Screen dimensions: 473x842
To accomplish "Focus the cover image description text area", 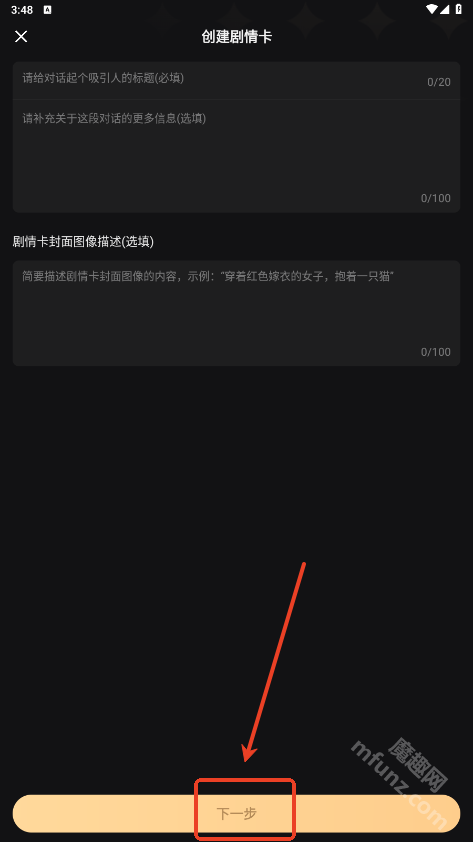I will click(236, 313).
